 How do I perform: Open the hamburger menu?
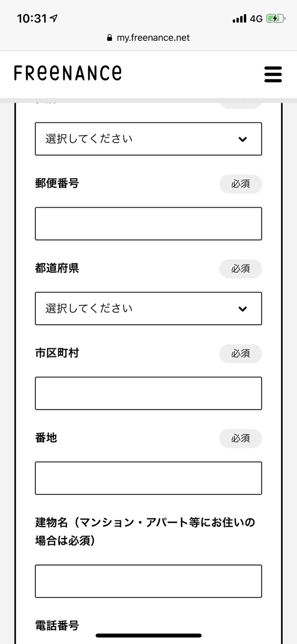[273, 75]
